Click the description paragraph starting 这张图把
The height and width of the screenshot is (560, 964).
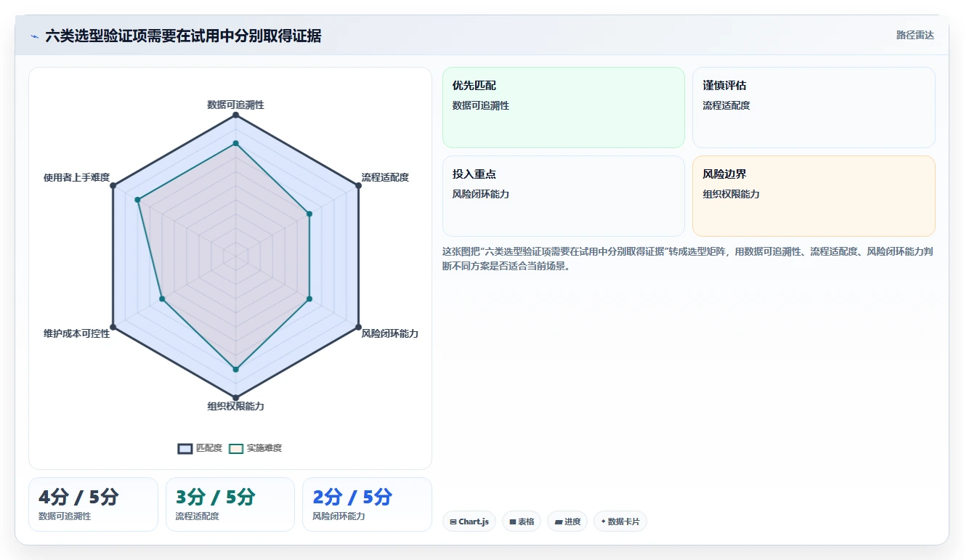(688, 259)
